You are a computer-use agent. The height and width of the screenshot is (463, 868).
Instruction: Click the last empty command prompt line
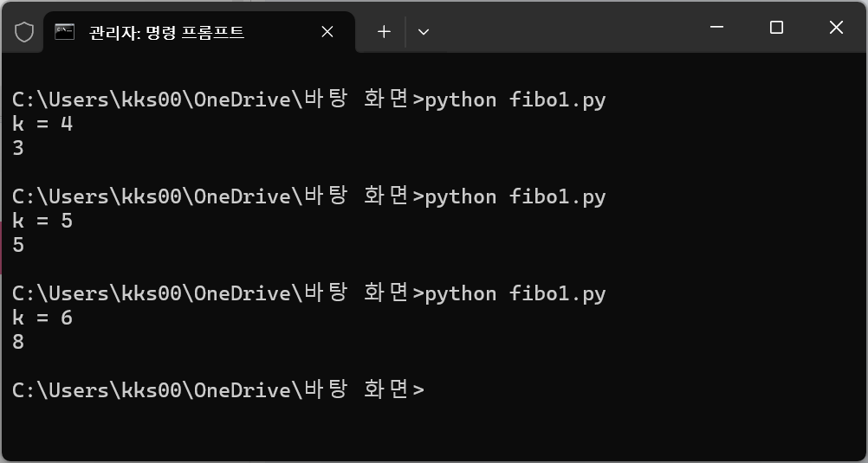(218, 390)
